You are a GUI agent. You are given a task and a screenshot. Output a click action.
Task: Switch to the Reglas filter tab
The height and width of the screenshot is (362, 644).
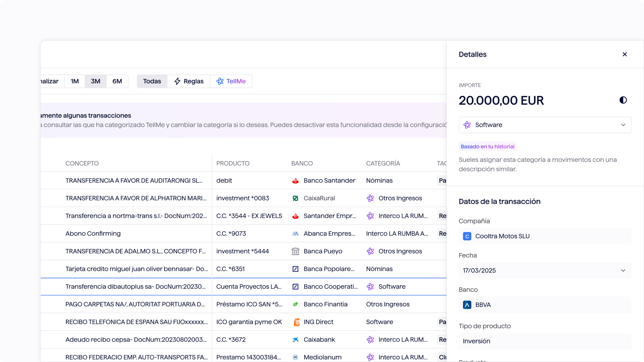point(189,81)
